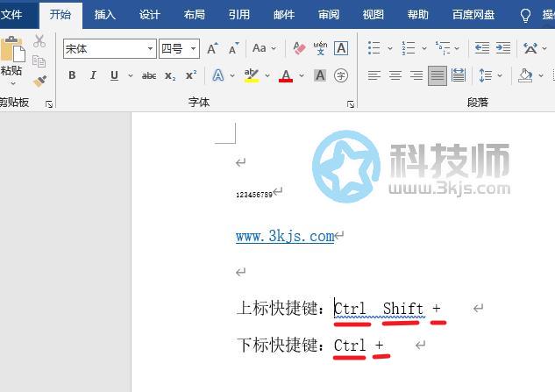The height and width of the screenshot is (392, 555).
Task: Switch to the 审阅 tab
Action: click(x=329, y=15)
